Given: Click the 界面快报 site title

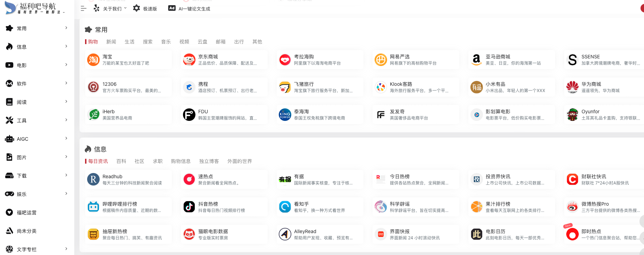Looking at the screenshot, I should (x=400, y=231).
